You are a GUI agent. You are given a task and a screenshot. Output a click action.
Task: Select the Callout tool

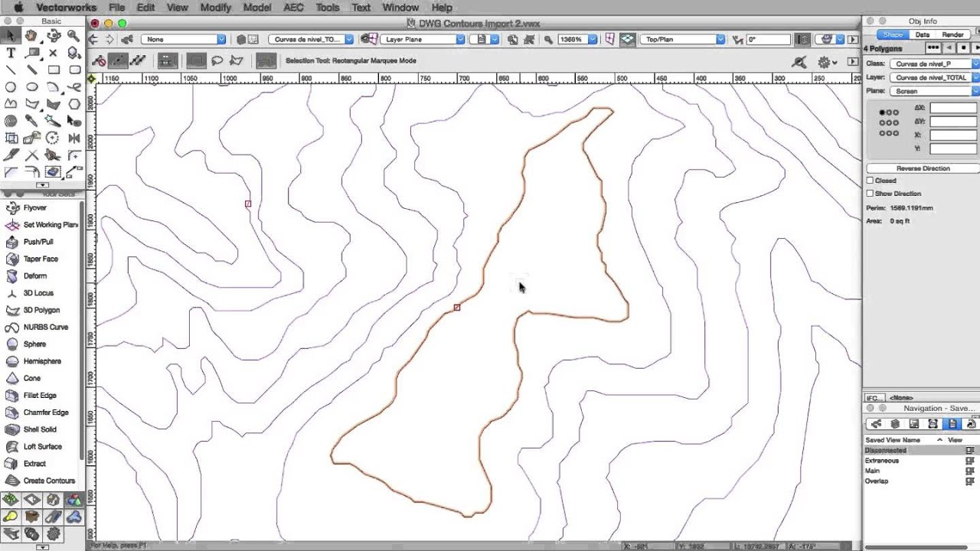tap(31, 53)
